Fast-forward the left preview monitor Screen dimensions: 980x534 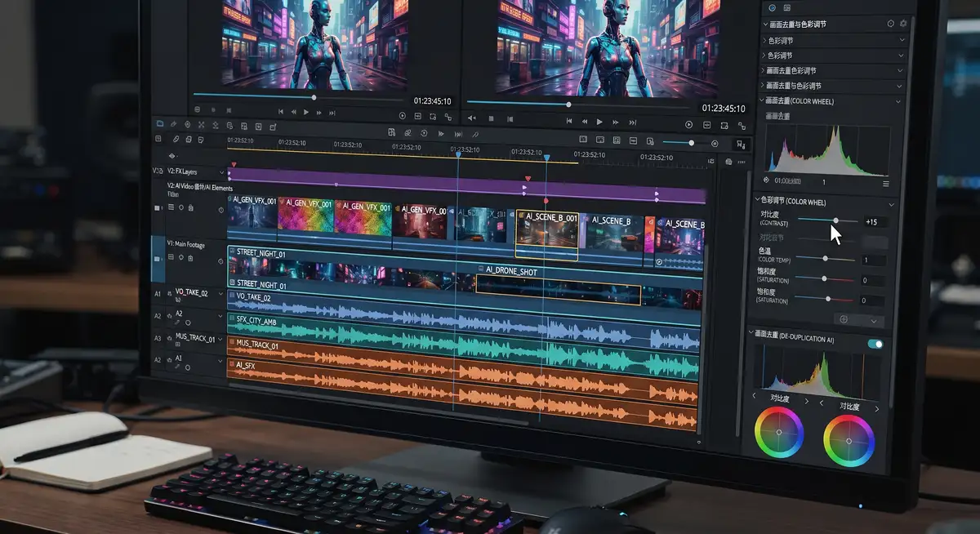point(320,112)
